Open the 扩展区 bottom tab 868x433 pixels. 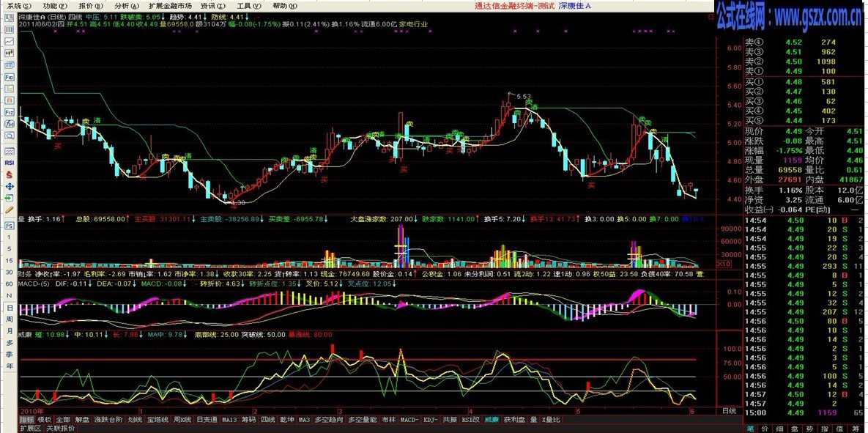(x=31, y=429)
